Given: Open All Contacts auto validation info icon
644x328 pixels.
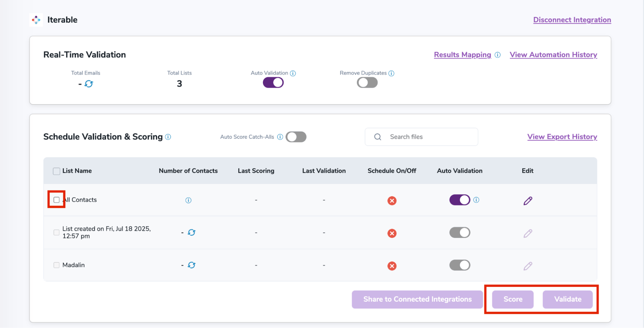Looking at the screenshot, I should (x=476, y=200).
